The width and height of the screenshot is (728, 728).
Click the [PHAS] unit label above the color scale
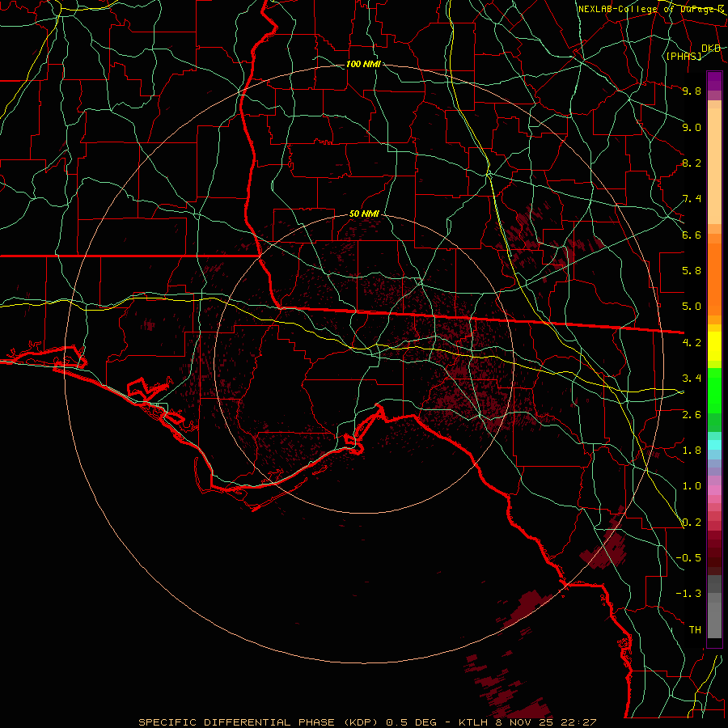click(x=684, y=56)
